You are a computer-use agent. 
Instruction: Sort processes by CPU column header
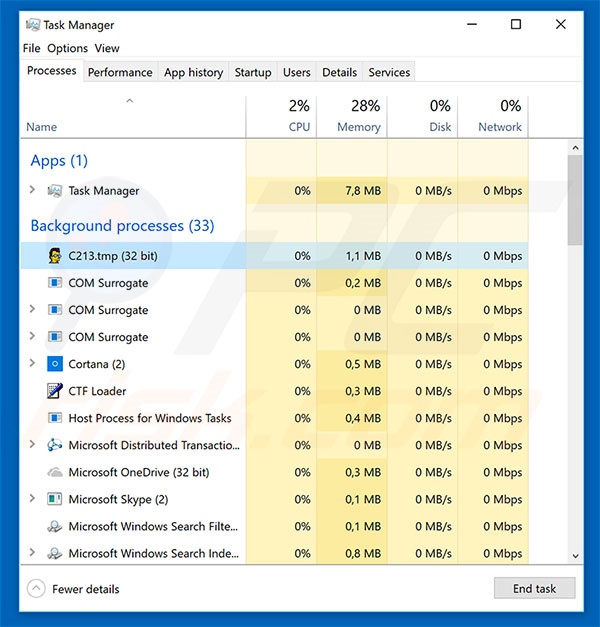click(x=299, y=127)
